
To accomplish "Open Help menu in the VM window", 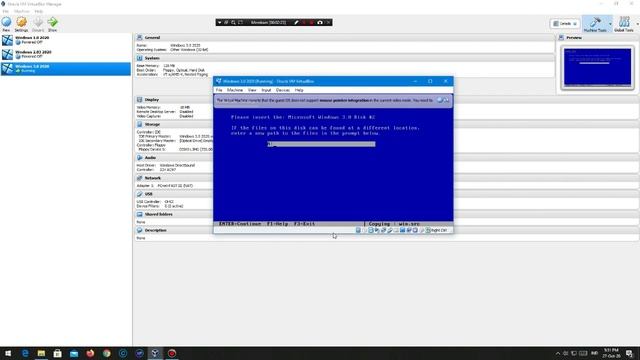I will click(x=299, y=90).
